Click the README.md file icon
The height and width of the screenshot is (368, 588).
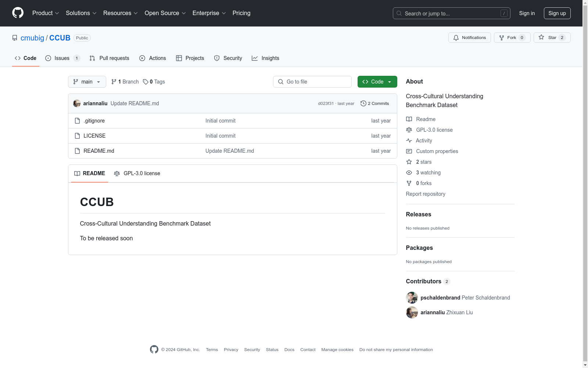[77, 151]
